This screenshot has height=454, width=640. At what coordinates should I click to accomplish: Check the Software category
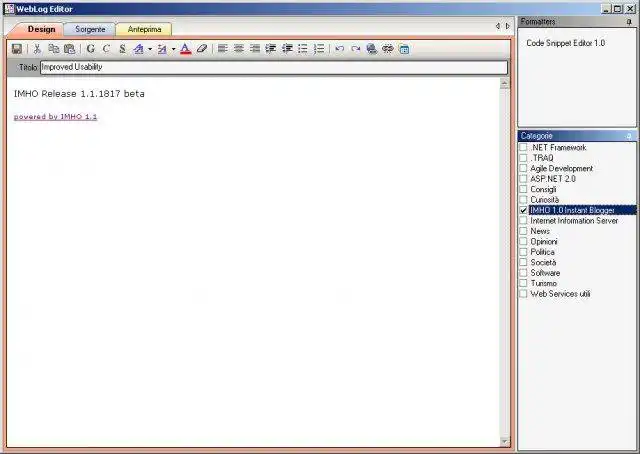tap(523, 273)
